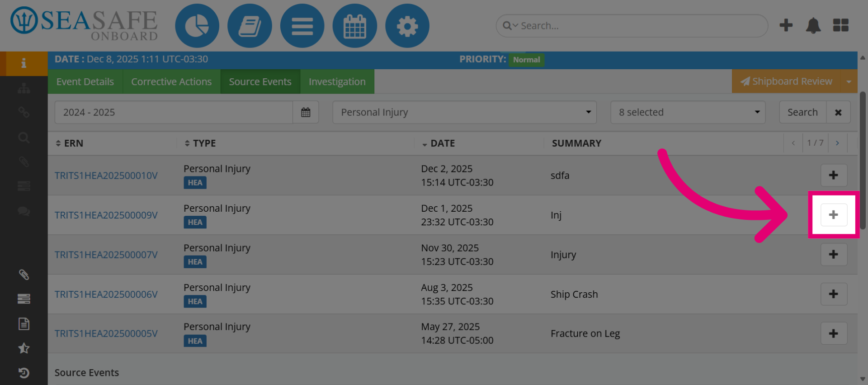Sort by ERN column

point(69,143)
